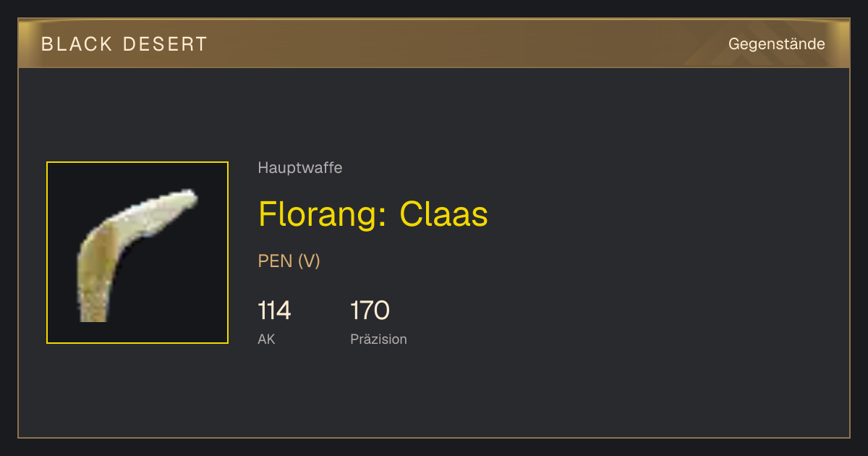This screenshot has height=456, width=868.
Task: Click the yellow frame's top edge above the icon
Action: [x=137, y=162]
